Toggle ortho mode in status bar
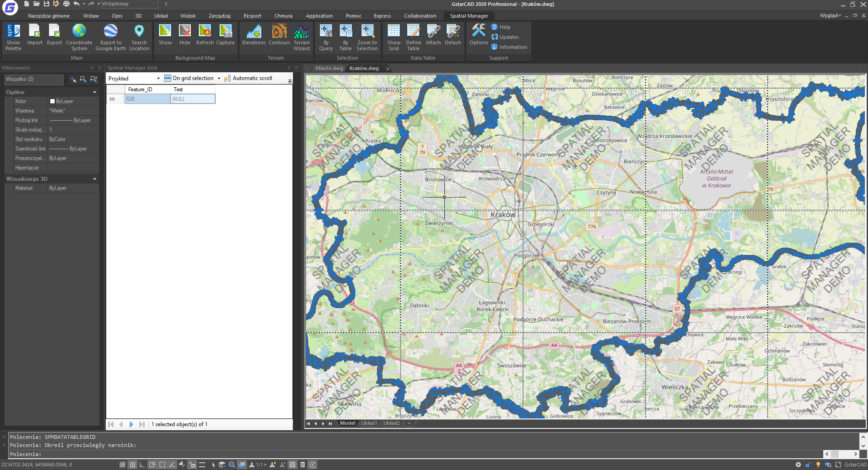The image size is (868, 470). click(142, 465)
